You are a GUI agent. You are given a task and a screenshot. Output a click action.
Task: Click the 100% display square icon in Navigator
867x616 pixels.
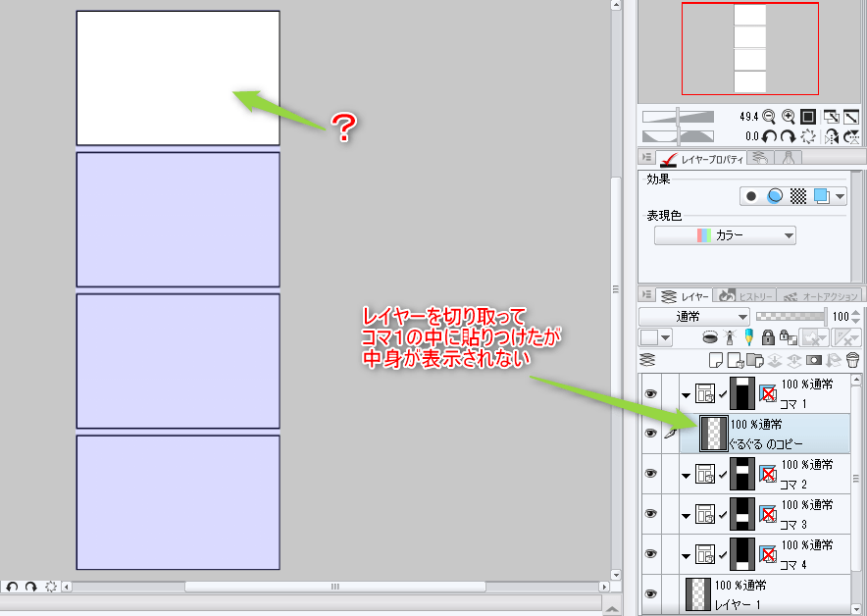(x=808, y=117)
